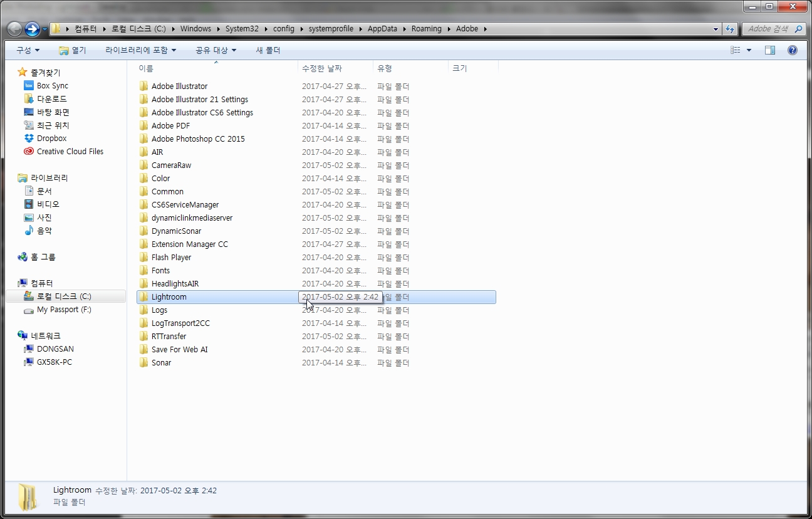Select the Adobe Illustrator folder icon
The image size is (812, 519).
coord(143,86)
